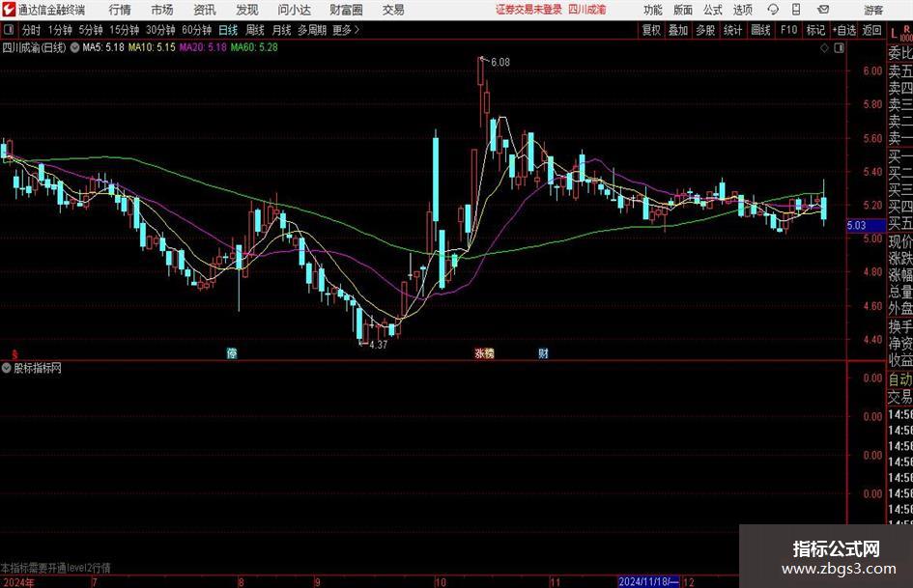Click the 游客 user label
The width and height of the screenshot is (913, 588).
pos(873,10)
